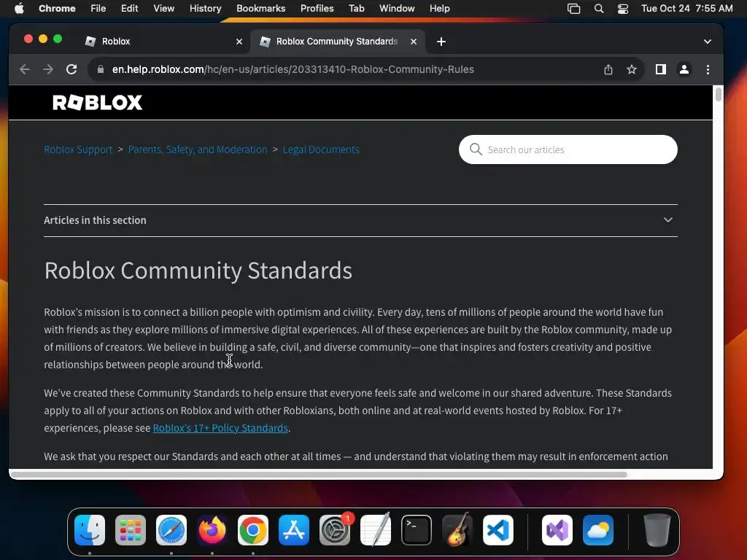Viewport: 747px width, 560px height.
Task: Launch GarageBand from the Dock
Action: pos(457,530)
